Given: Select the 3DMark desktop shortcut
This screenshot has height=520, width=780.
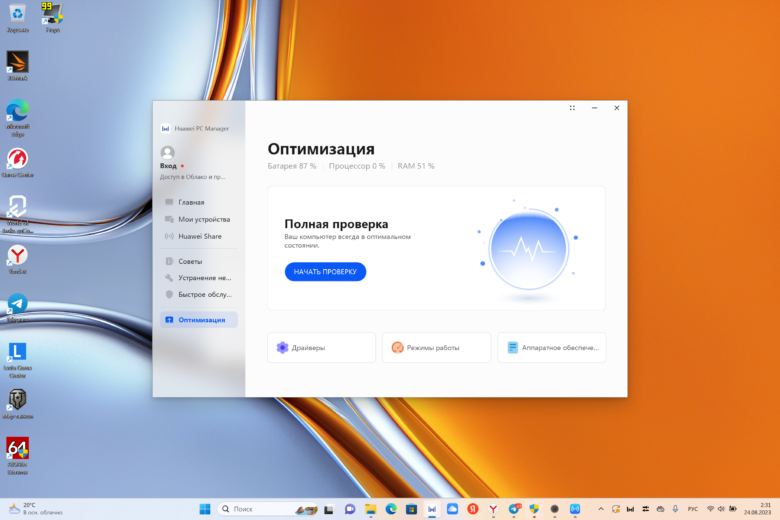Looking at the screenshot, I should (x=17, y=66).
